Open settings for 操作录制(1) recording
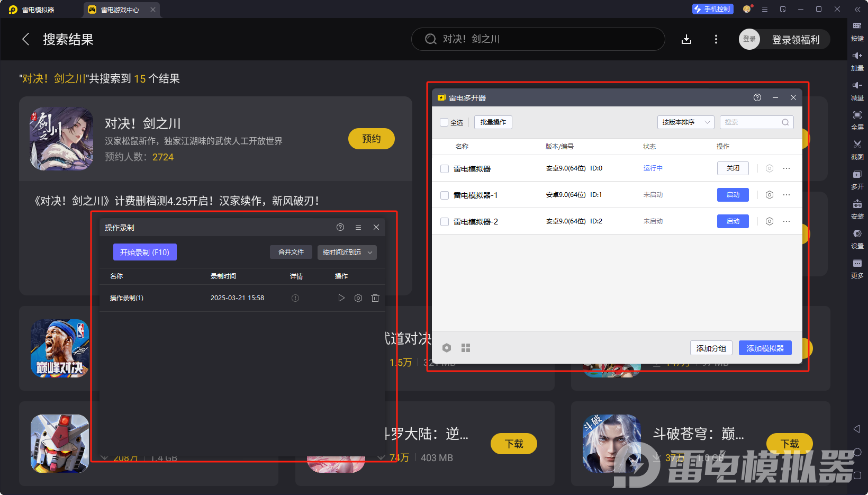Viewport: 868px width, 495px height. point(358,298)
